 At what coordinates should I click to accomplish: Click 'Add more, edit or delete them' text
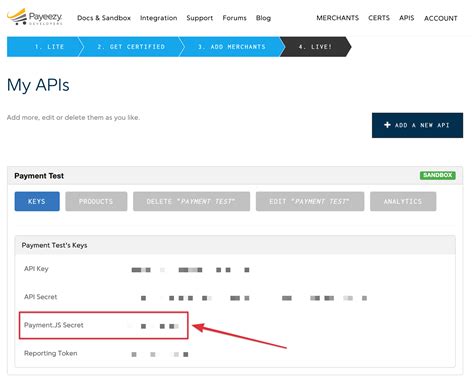73,117
